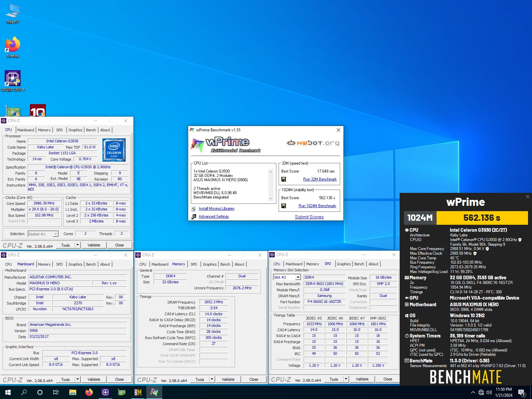Viewport: 532px width, 399px height.
Task: Click Close button in Memory window
Action: 254,379
